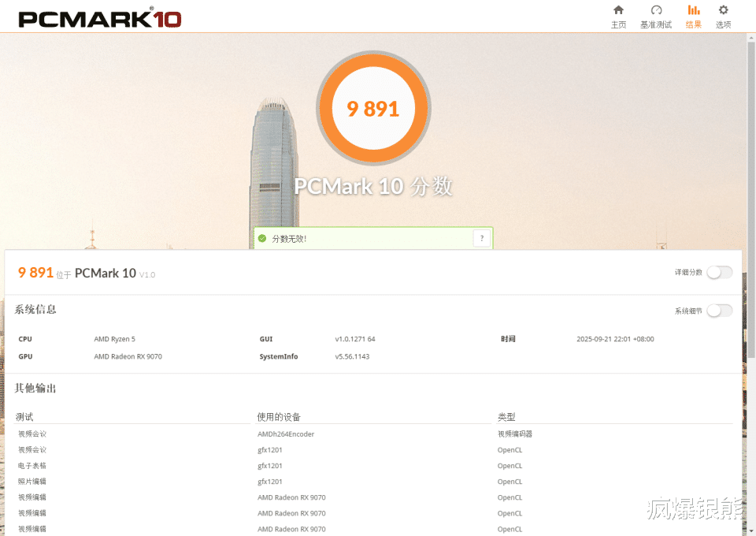Open the 选项 gear options icon
This screenshot has width=756, height=536.
pos(723,9)
